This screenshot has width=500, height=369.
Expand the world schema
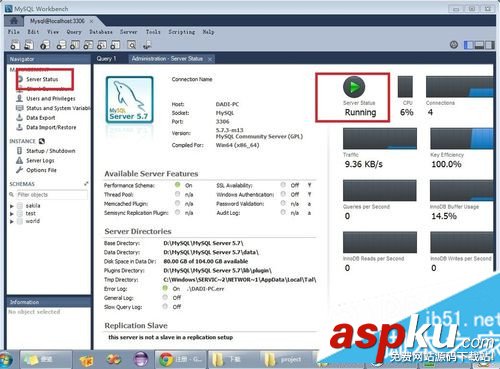click(12, 222)
